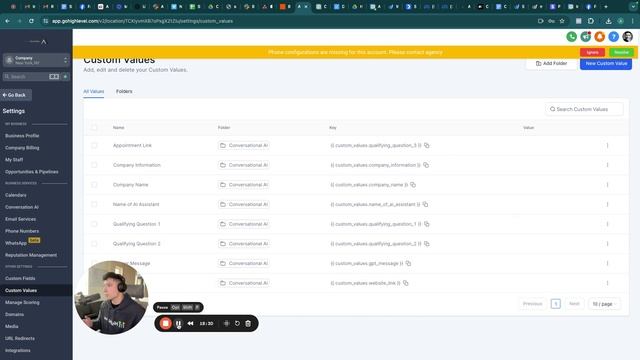Viewport: 640px width, 360px height.
Task: Tick the select-all header checkbox
Action: [94, 127]
